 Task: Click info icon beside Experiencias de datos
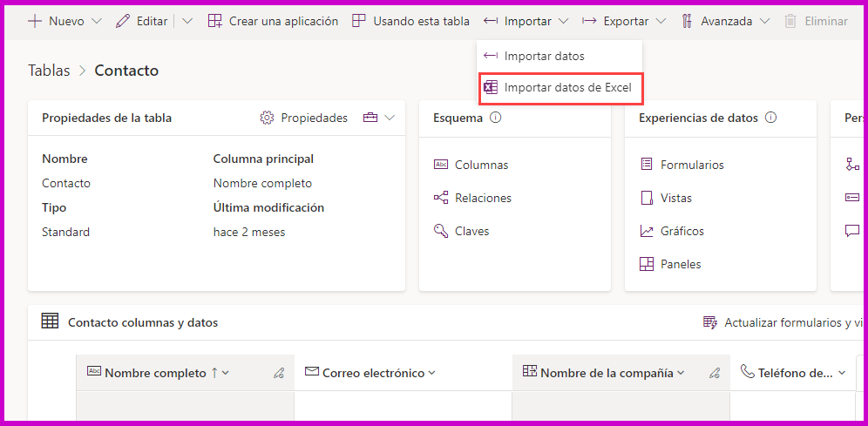(770, 118)
